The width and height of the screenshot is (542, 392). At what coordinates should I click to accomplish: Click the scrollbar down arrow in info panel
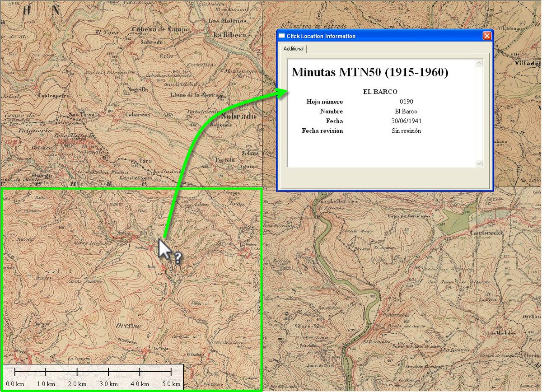tap(479, 163)
